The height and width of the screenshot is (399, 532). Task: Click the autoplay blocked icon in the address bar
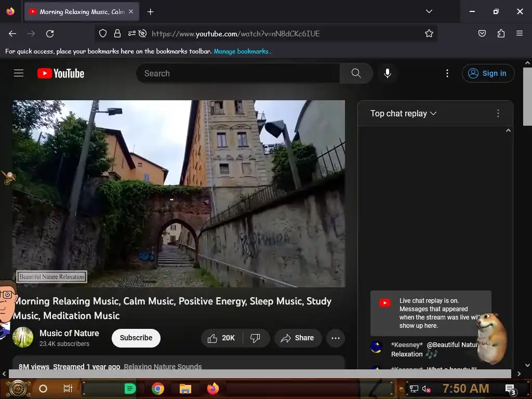(x=143, y=33)
